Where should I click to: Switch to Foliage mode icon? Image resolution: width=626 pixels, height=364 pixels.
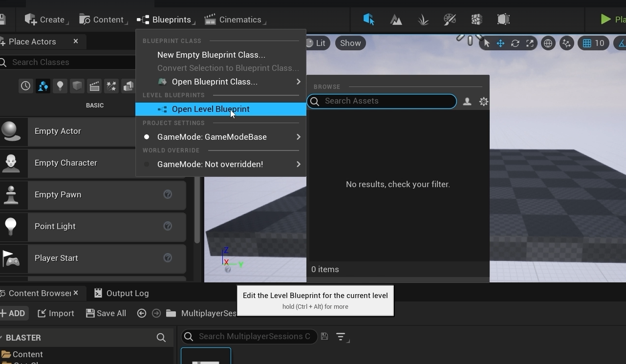[x=423, y=20]
